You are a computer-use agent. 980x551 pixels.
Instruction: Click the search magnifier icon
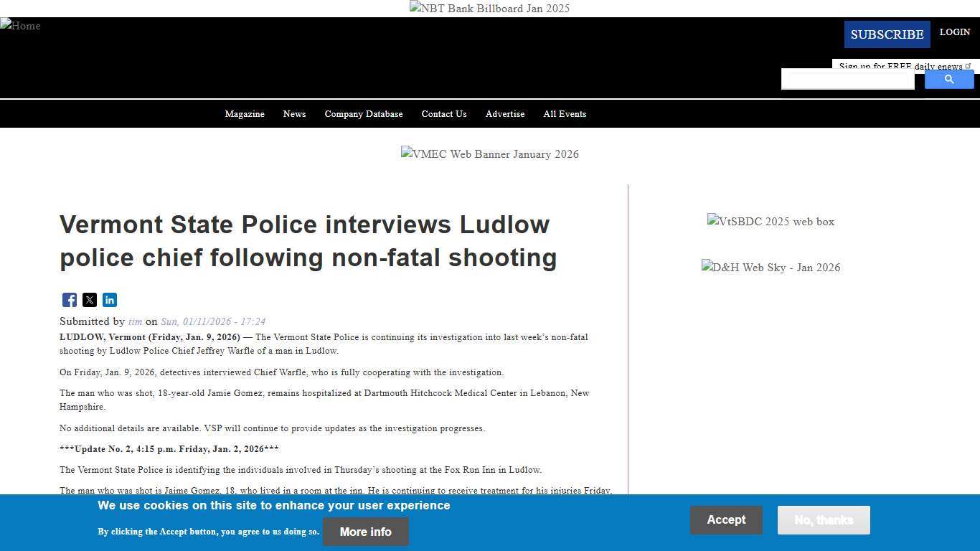[948, 79]
